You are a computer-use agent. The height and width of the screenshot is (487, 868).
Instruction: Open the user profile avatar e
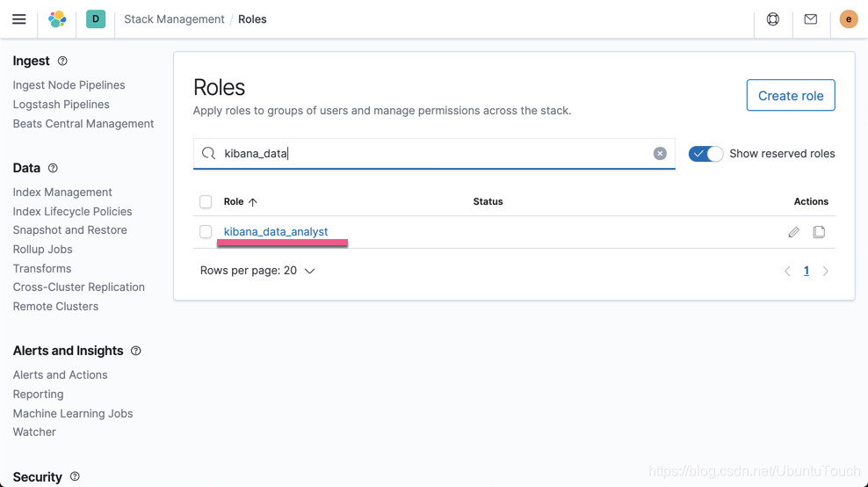(848, 19)
